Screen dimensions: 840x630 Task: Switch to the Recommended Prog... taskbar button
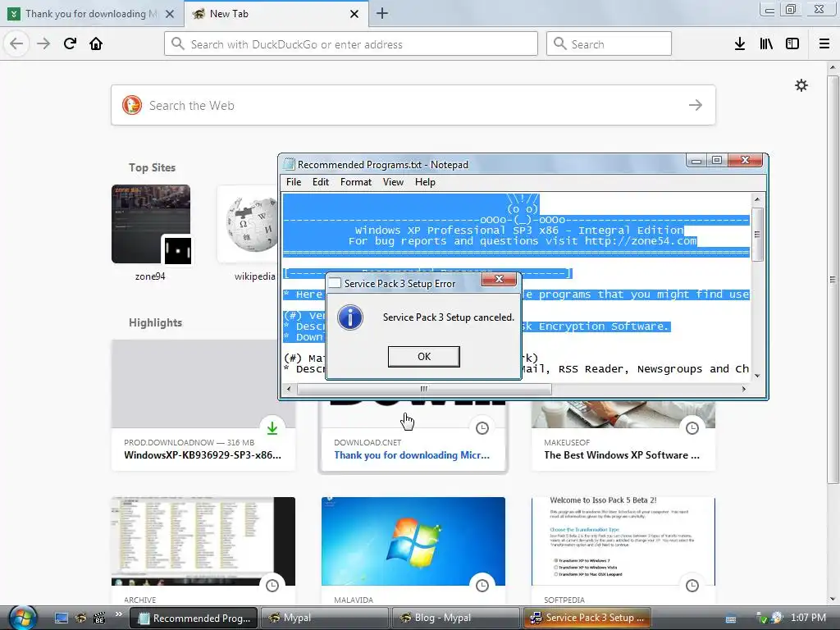point(194,618)
